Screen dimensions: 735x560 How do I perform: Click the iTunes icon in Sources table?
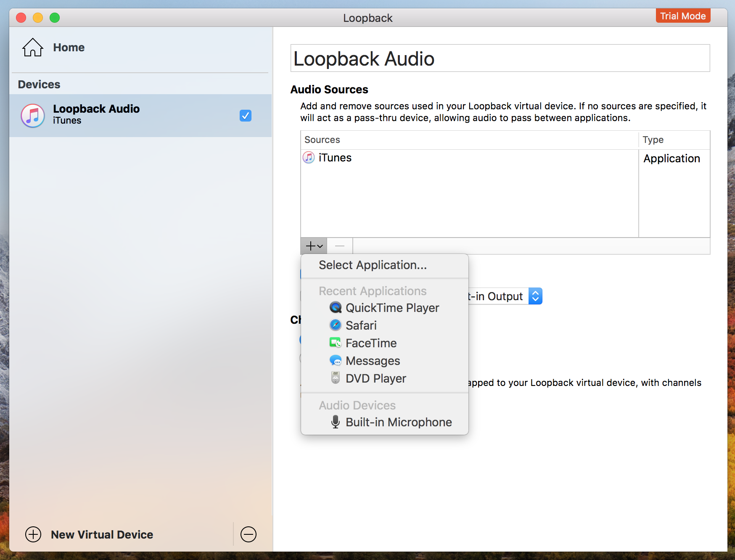[309, 158]
